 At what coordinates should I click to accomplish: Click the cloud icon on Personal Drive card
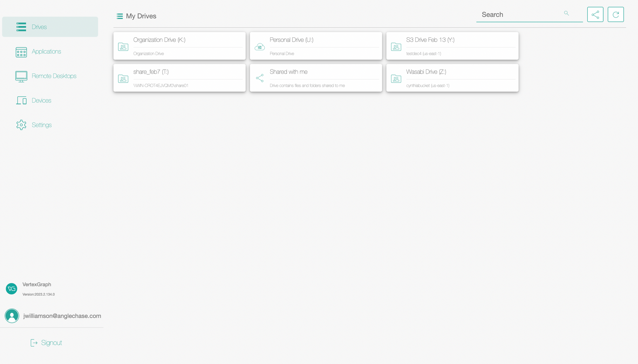(260, 47)
